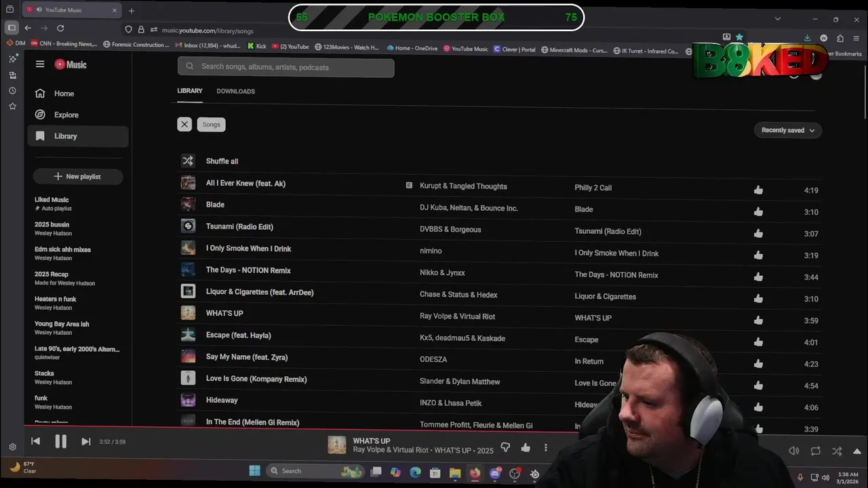Expand the player page with arrow
868x488 pixels.
click(x=857, y=451)
